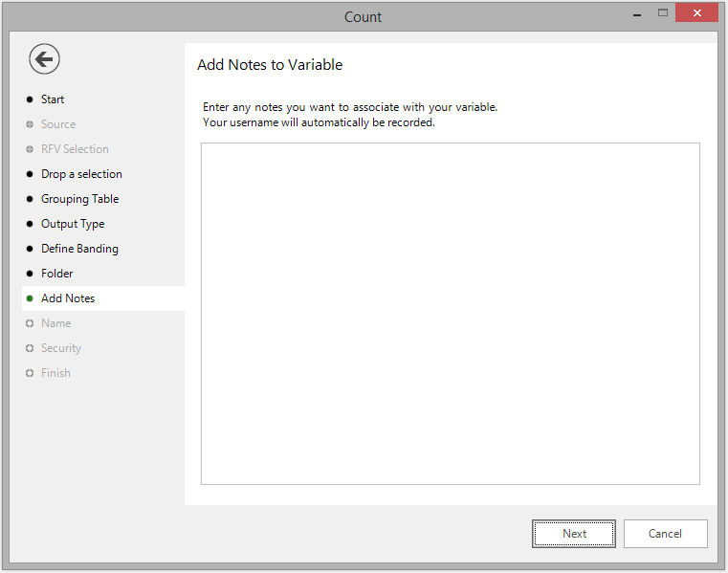This screenshot has width=728, height=573.
Task: Minimize the Count window
Action: [637, 14]
